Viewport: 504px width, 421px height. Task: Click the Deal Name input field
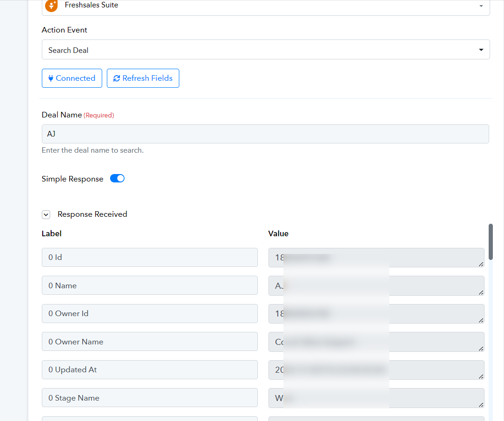pos(265,134)
